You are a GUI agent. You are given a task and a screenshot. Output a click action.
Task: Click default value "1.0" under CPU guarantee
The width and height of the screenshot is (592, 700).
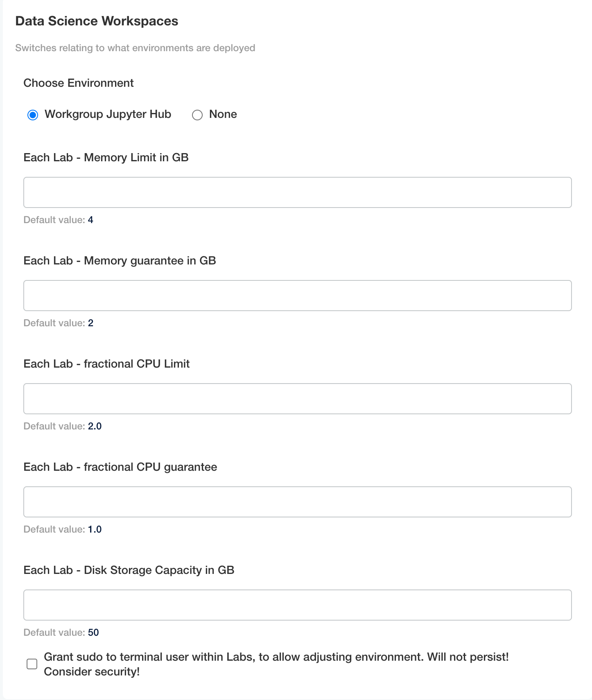click(x=95, y=529)
